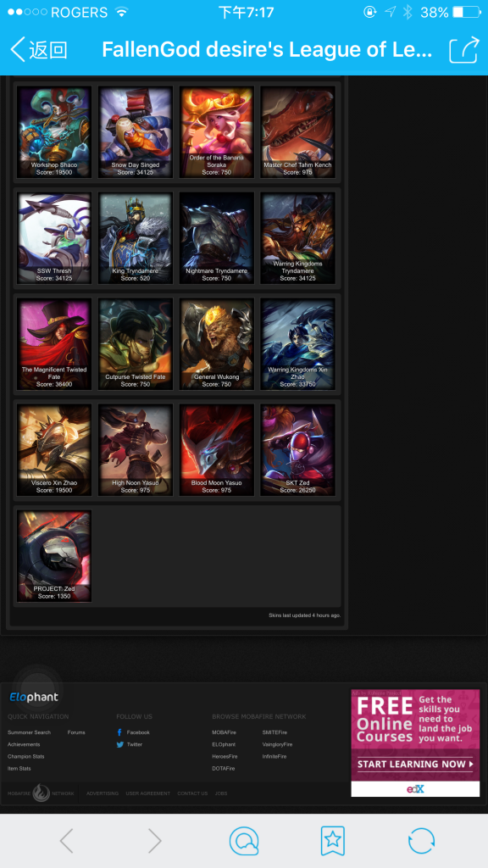Select the Blood Moon Yasuo skin thumbnail
488x868 pixels.
[216, 449]
